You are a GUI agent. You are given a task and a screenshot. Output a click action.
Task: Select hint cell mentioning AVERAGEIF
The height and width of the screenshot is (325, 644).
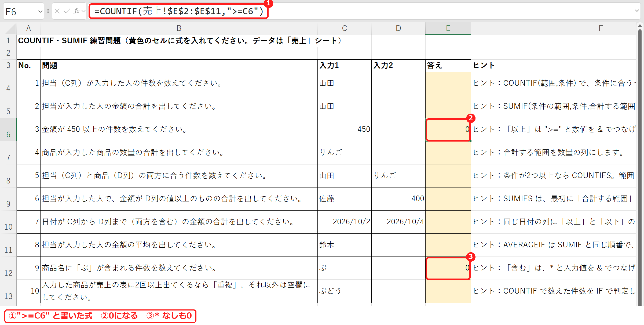point(553,245)
